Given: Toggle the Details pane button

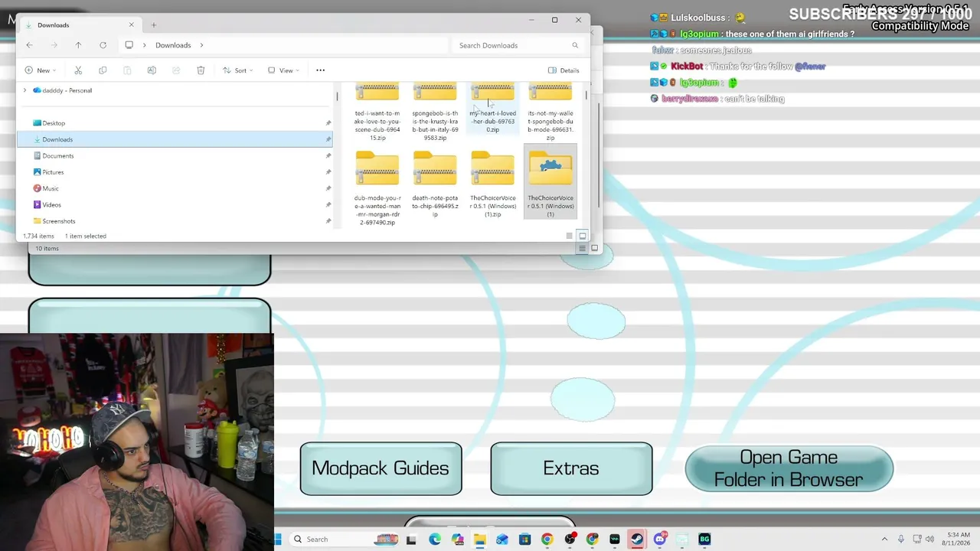Looking at the screenshot, I should point(563,70).
